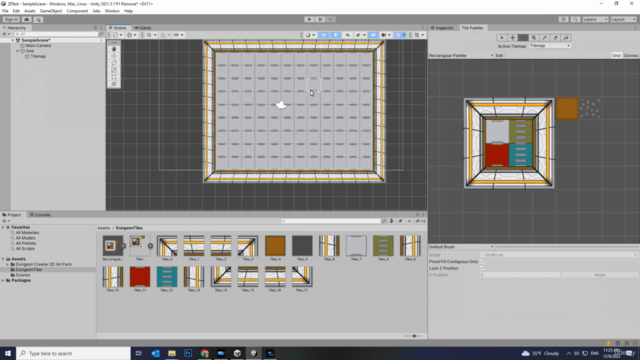The height and width of the screenshot is (360, 640).
Task: Toggle 2D mode in Scene view
Action: point(323,35)
